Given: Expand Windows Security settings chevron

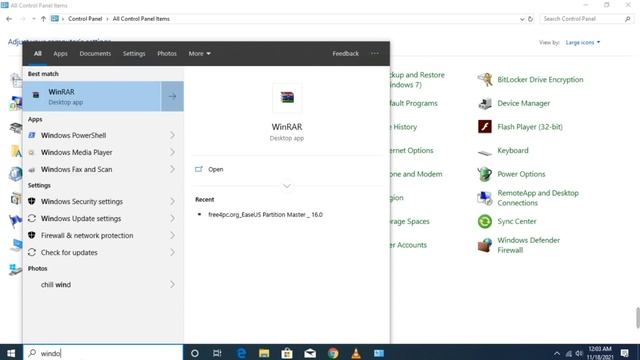Looking at the screenshot, I should pyautogui.click(x=172, y=201).
